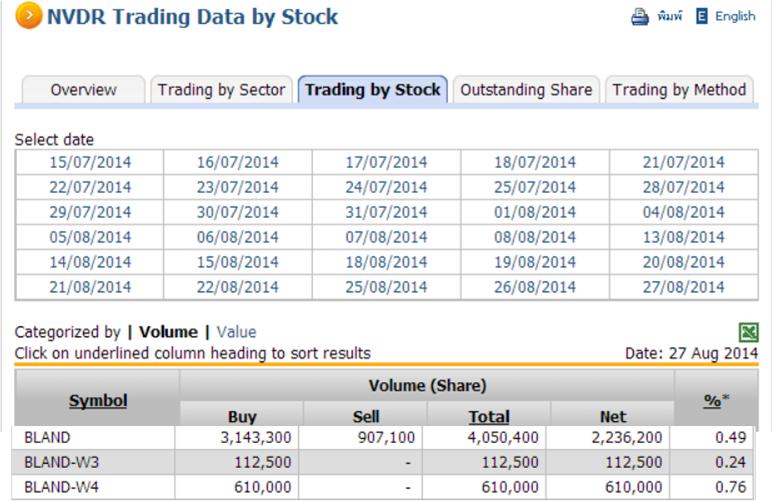Export data with the Excel icon
The width and height of the screenshot is (773, 501).
tap(749, 333)
